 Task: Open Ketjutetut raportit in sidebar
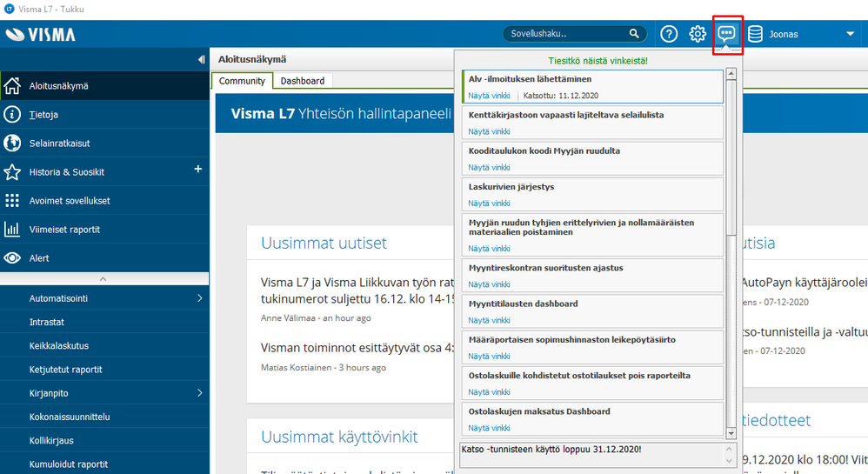click(104, 370)
